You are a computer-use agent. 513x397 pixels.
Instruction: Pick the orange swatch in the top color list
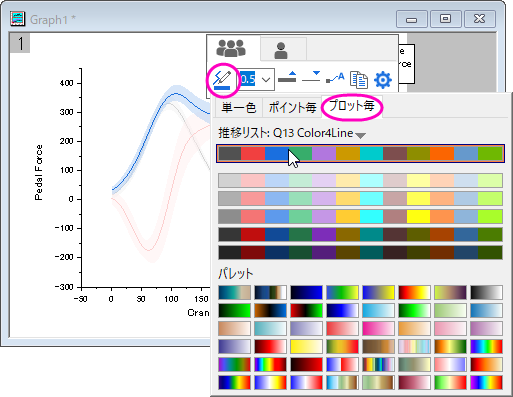(x=442, y=154)
